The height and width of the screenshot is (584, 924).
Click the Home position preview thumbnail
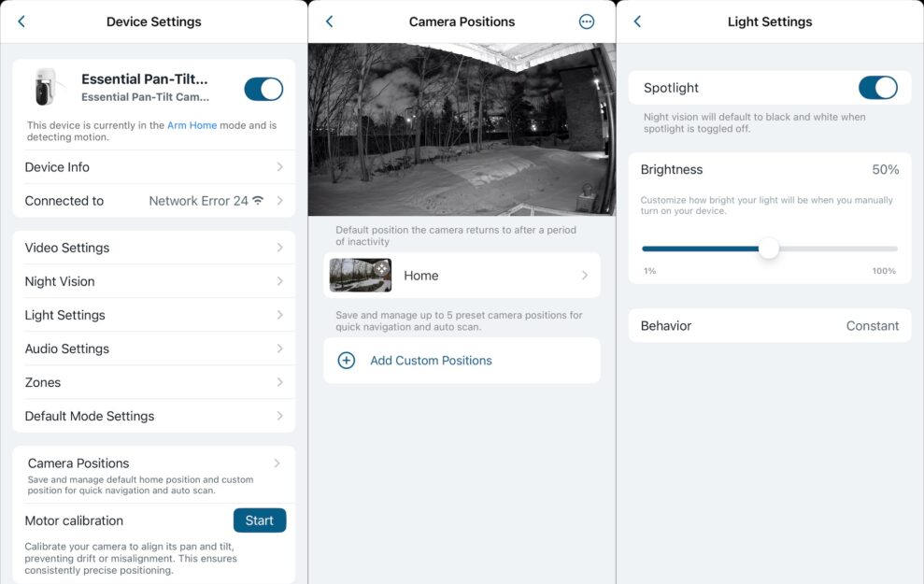360,275
